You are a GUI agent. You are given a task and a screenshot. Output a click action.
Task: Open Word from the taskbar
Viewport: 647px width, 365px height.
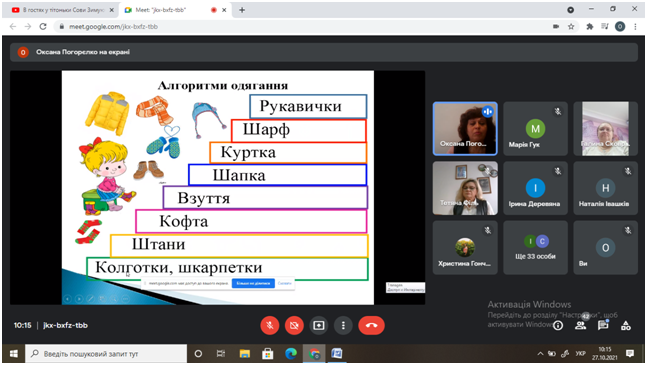(x=337, y=354)
